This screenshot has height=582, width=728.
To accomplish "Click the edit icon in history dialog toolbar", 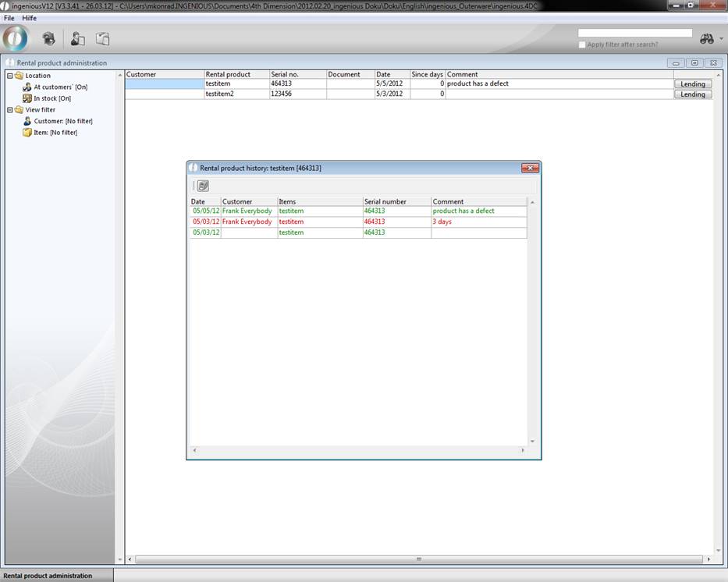I will point(203,186).
